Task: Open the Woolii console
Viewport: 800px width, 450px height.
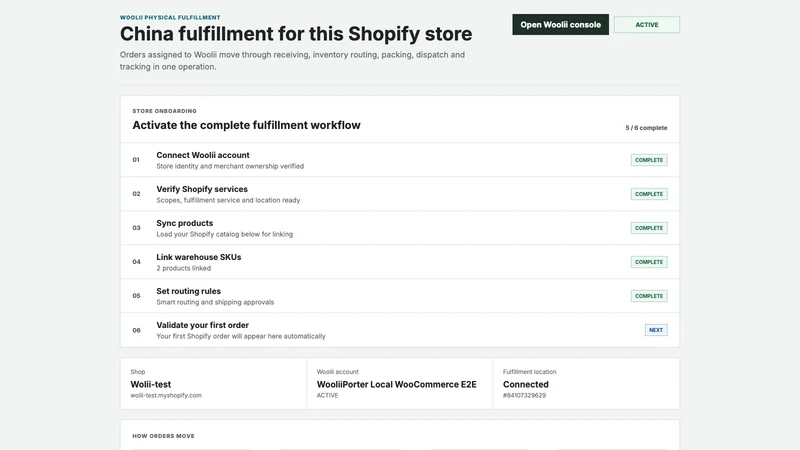Action: click(560, 24)
